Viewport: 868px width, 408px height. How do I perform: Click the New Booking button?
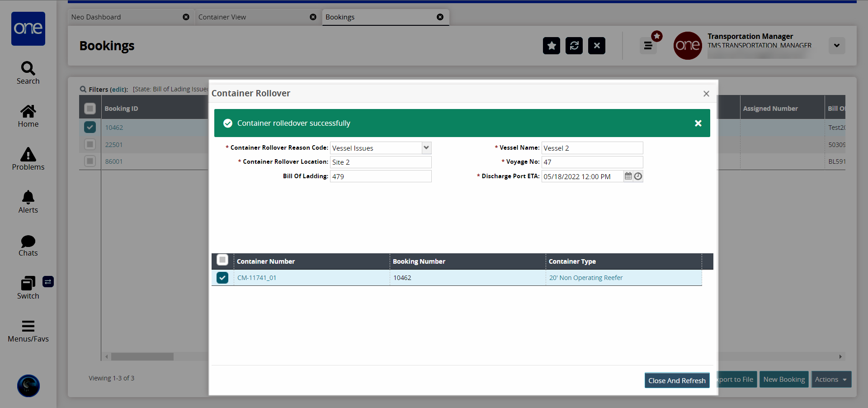[784, 380]
